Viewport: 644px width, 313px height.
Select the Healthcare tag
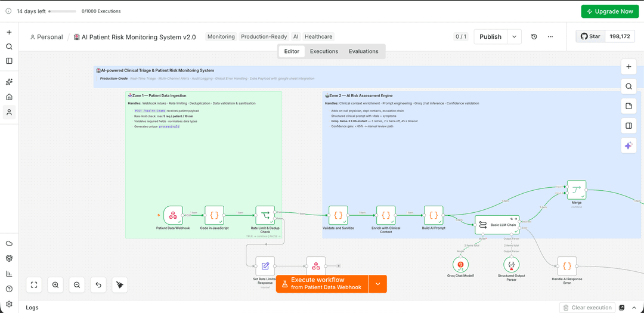[318, 36]
